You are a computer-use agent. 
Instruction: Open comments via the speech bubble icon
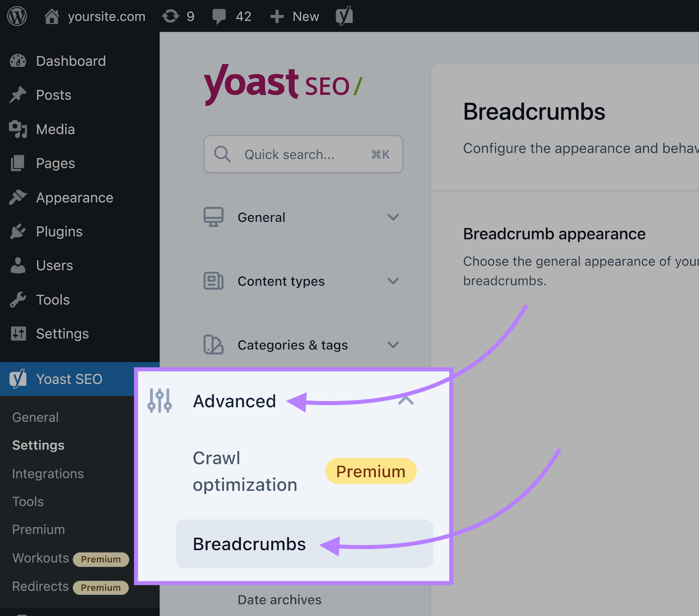220,16
